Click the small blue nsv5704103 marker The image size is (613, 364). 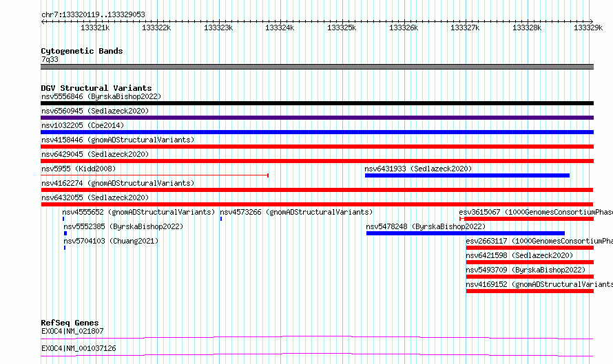coord(65,248)
